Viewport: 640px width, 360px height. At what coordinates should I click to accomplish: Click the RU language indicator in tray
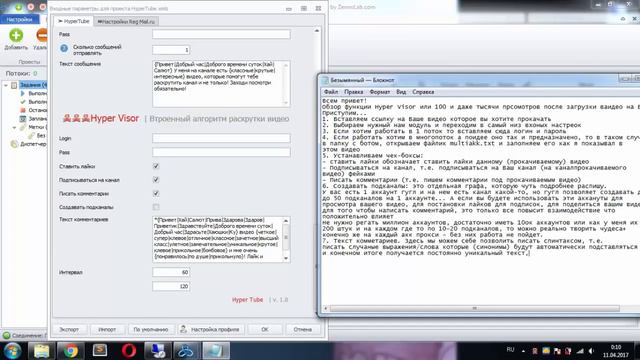(510, 350)
